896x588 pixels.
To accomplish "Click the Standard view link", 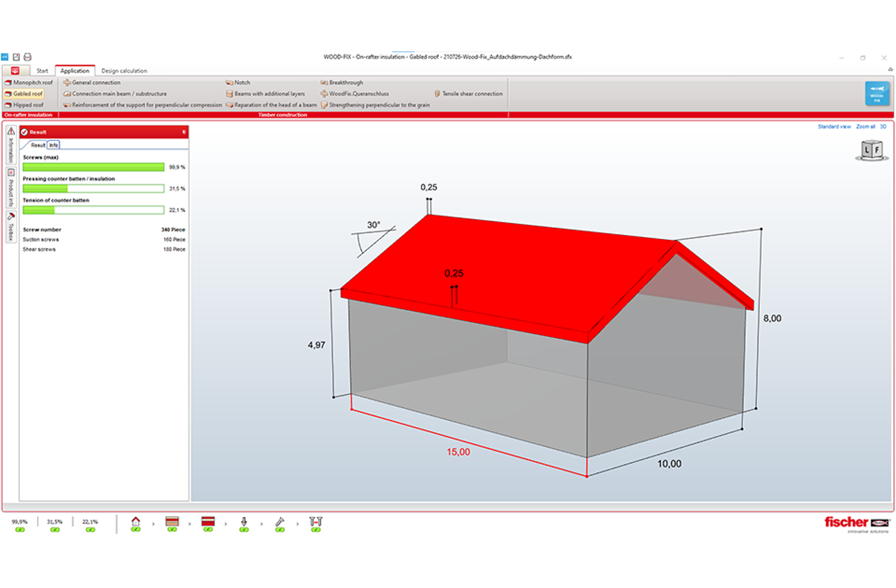I will (x=834, y=127).
